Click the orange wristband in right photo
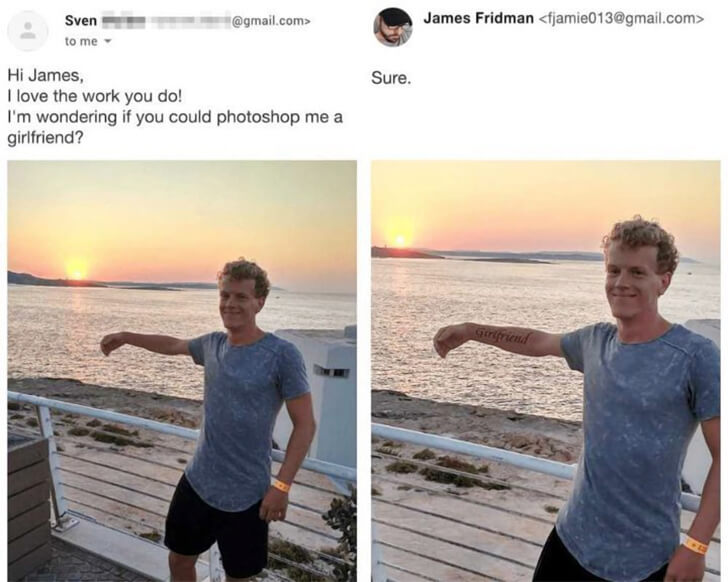Image resolution: width=728 pixels, height=582 pixels. pyautogui.click(x=696, y=545)
